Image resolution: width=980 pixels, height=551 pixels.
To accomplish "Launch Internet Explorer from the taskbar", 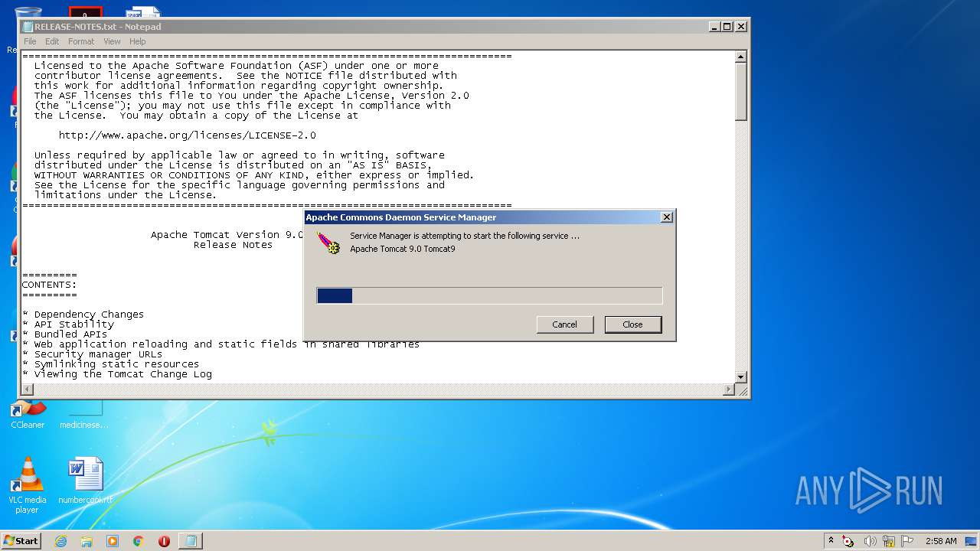I will (60, 541).
